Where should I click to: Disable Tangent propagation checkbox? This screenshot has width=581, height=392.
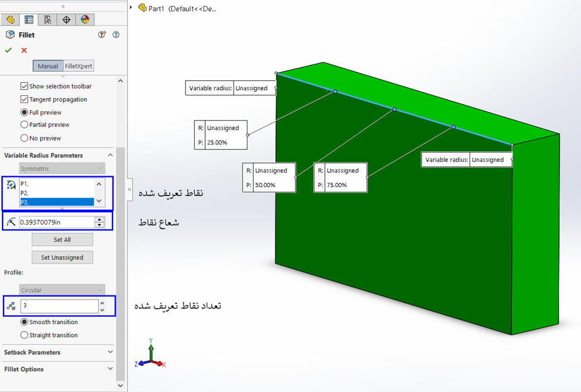click(x=24, y=99)
